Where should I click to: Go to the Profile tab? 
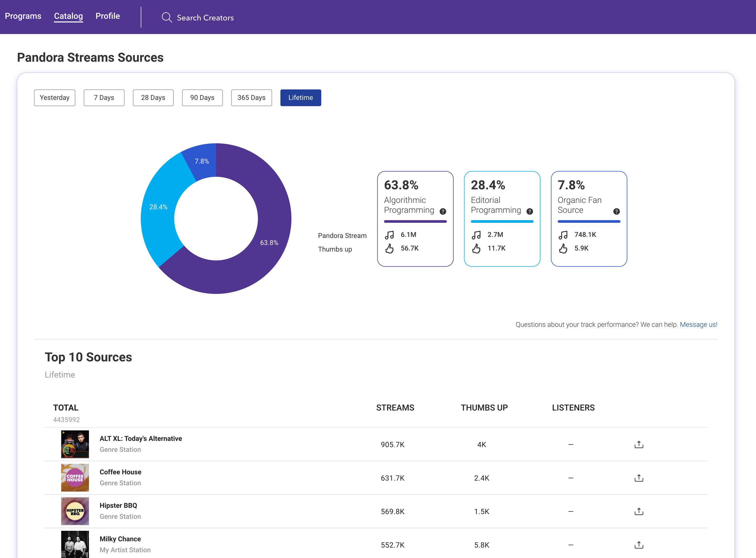coord(107,16)
